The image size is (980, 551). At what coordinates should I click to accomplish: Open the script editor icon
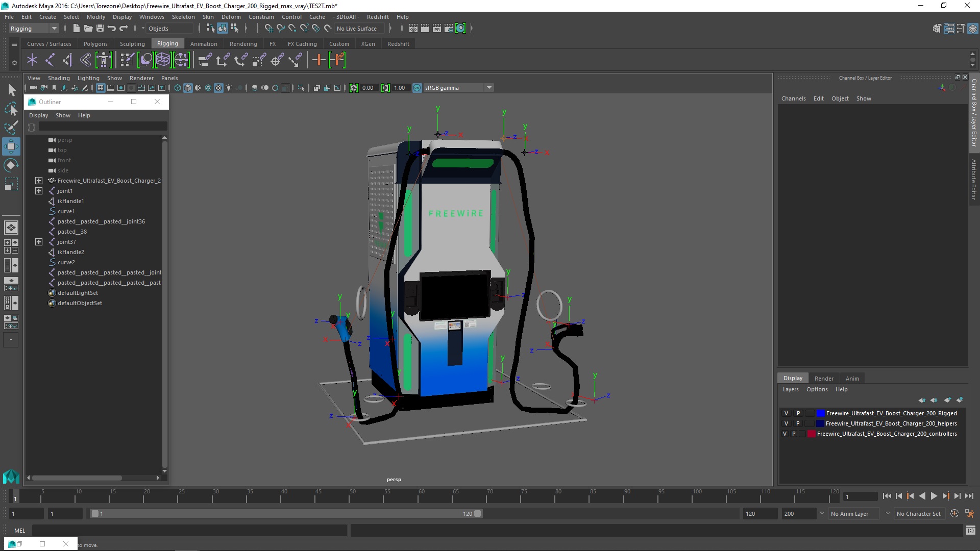[970, 531]
